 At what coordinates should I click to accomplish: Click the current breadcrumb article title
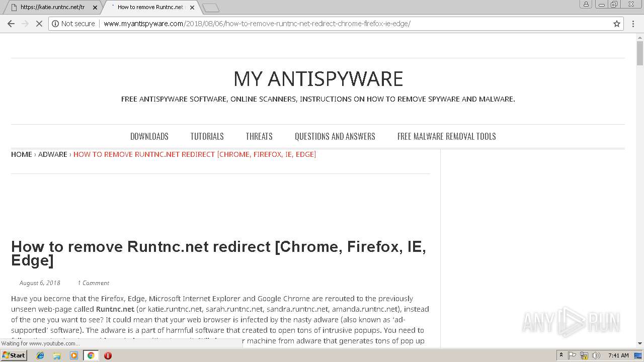pos(195,154)
